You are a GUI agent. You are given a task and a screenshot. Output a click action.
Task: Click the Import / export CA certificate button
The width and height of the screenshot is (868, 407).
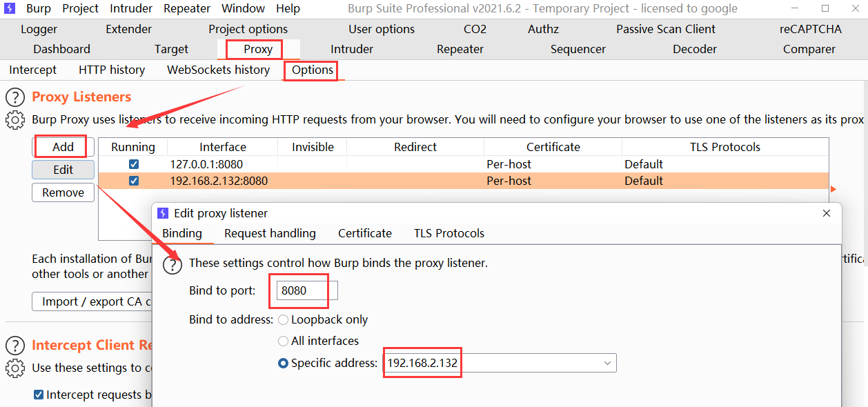point(92,301)
